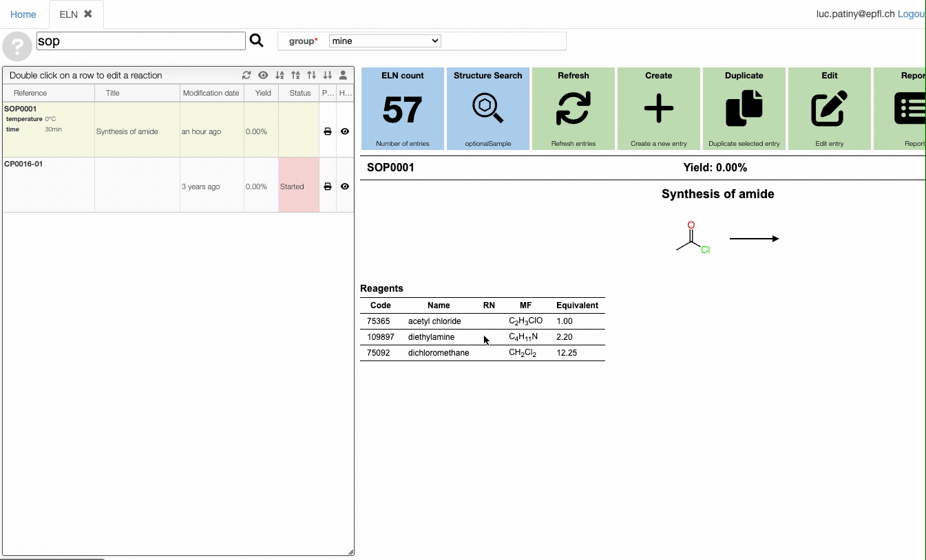The width and height of the screenshot is (926, 560).
Task: Print the SOP0001 reaction entry
Action: tap(328, 131)
